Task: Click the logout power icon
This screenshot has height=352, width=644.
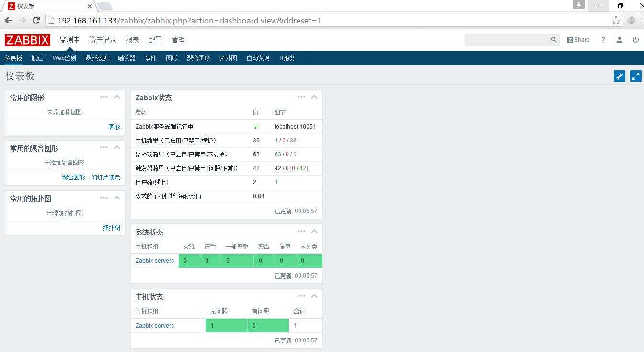Action: (635, 40)
